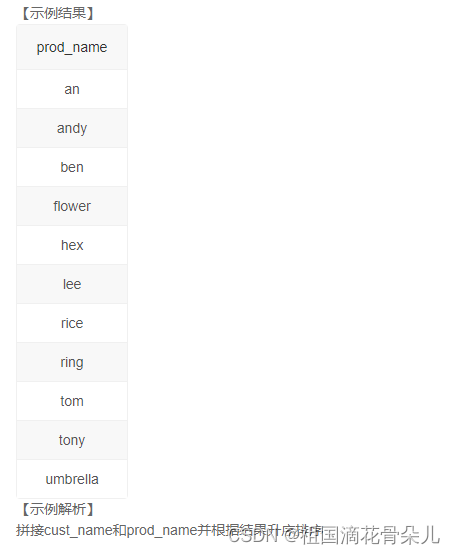Select the 'lee' table cell

pos(72,284)
